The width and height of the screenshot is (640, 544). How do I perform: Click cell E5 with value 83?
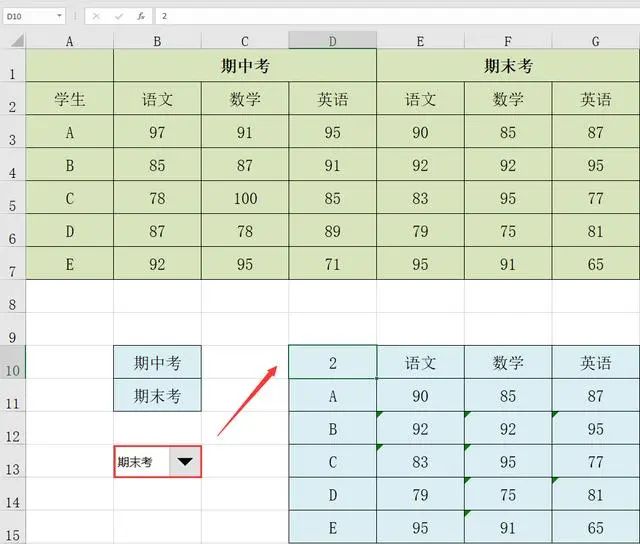coord(420,198)
